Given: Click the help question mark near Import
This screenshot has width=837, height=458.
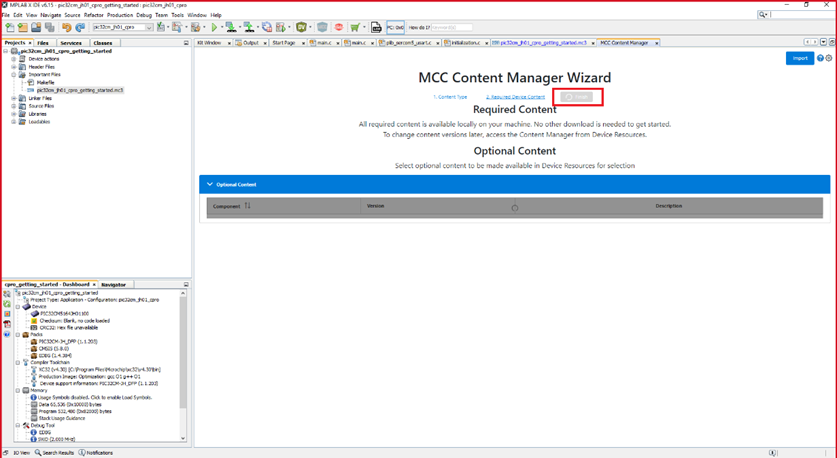Looking at the screenshot, I should click(820, 58).
